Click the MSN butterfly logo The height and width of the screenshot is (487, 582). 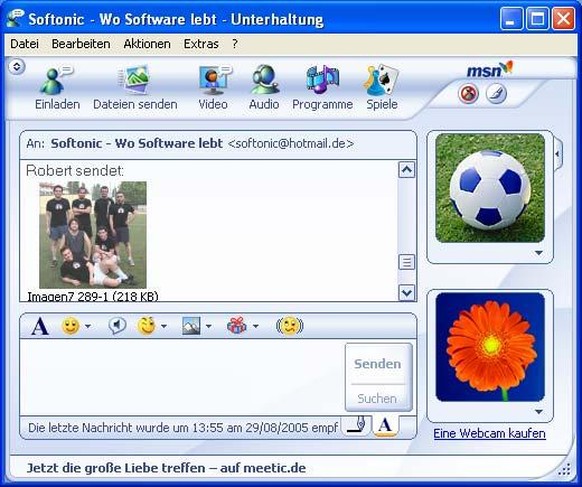[490, 70]
